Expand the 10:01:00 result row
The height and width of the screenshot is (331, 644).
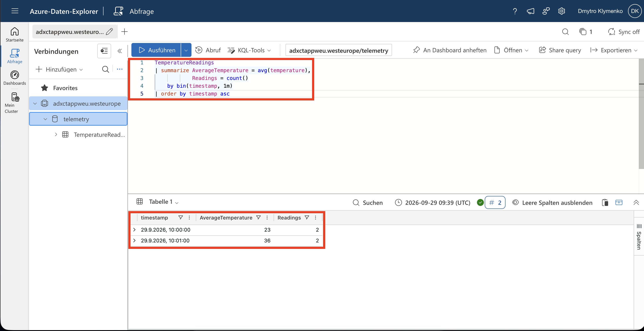134,240
